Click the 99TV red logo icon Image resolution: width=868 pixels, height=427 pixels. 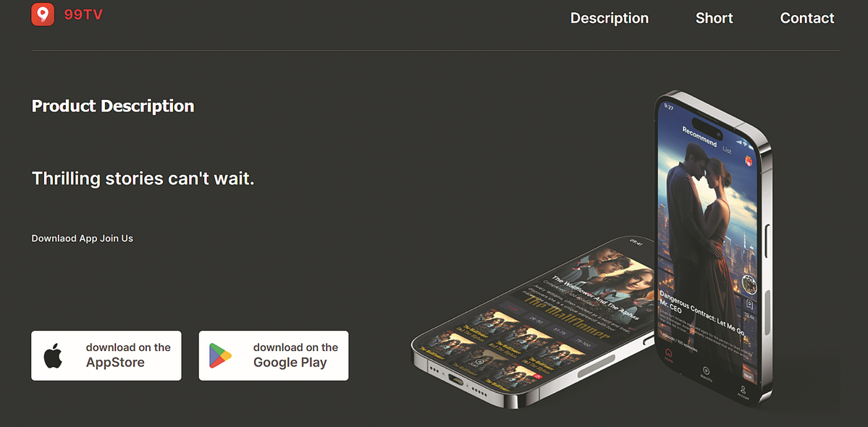click(43, 14)
